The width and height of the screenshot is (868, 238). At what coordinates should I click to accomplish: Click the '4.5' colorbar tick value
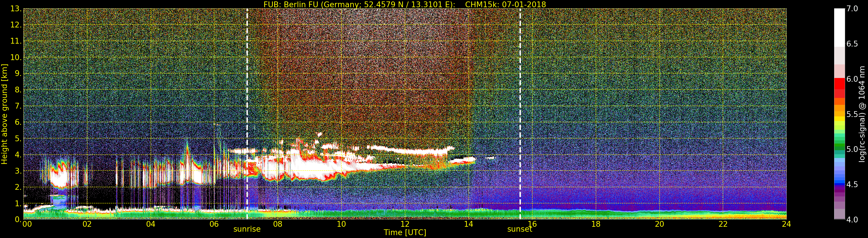[852, 185]
